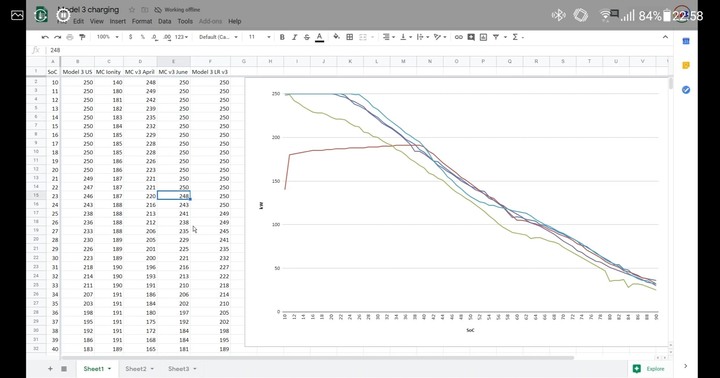Decrease decimal places
Screen dimensions: 720x378
tap(155, 37)
